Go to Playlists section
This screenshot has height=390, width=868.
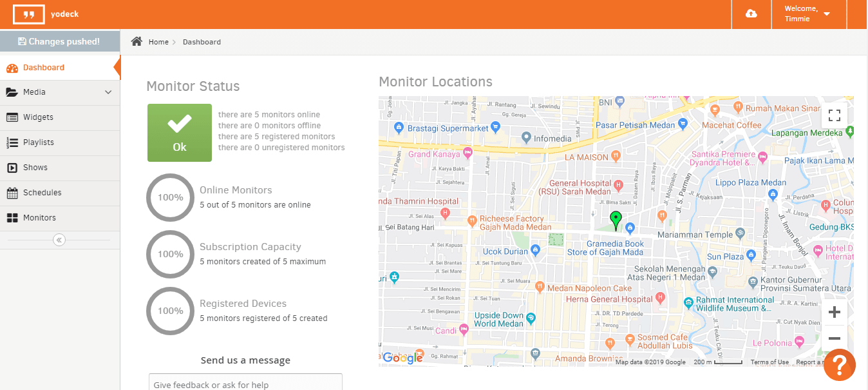[39, 142]
